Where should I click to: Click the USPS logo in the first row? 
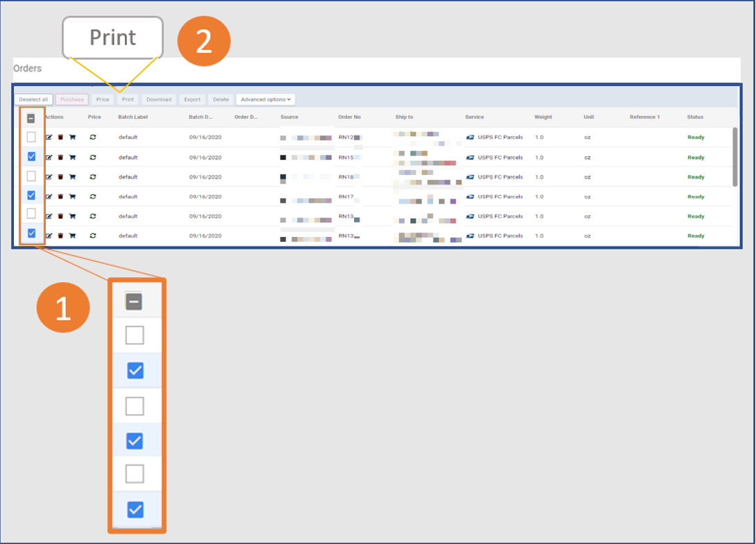(x=470, y=137)
